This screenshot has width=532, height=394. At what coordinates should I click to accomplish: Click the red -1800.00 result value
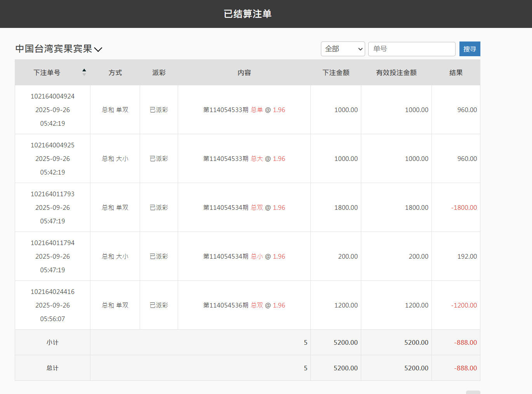coord(464,207)
